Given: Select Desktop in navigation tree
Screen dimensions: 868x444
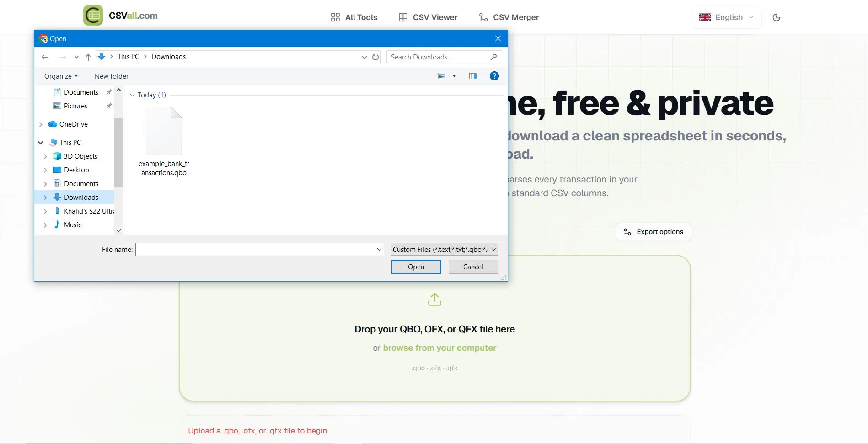Looking at the screenshot, I should click(x=76, y=170).
